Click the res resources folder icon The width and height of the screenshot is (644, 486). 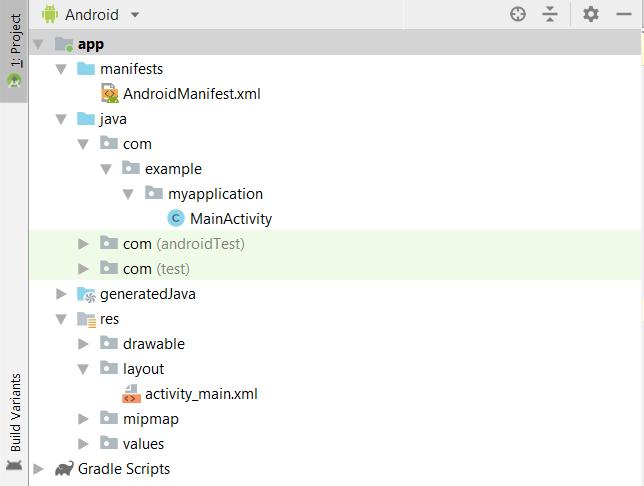coord(86,320)
